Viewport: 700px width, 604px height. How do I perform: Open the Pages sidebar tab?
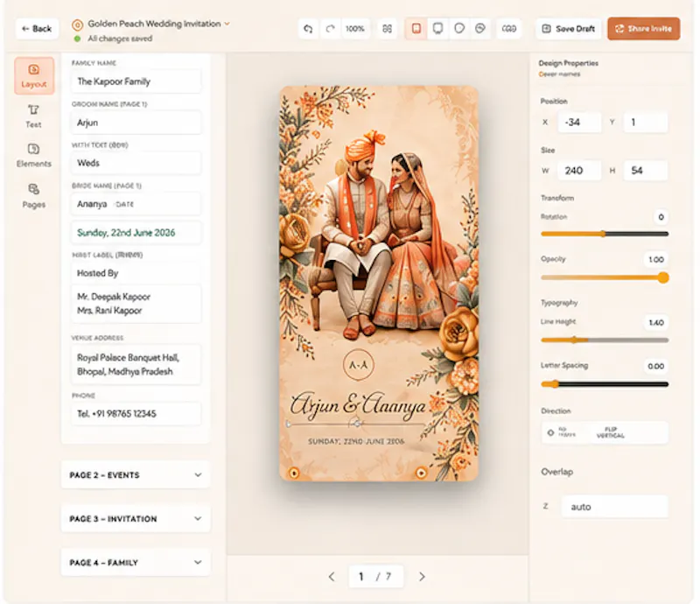pos(34,196)
